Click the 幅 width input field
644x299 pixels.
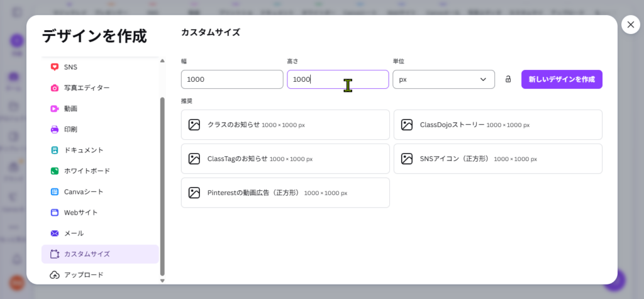pos(232,79)
